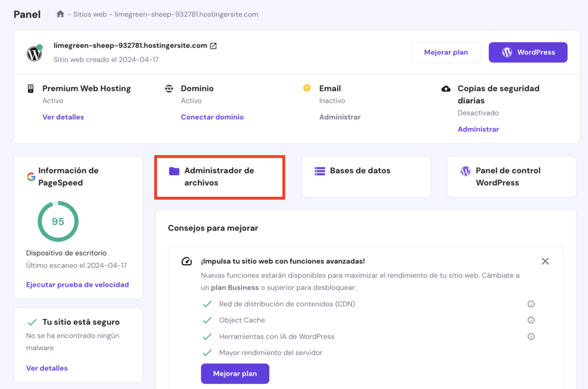
Task: Click the cloud icon for Copias de seguridad diarias
Action: (446, 88)
